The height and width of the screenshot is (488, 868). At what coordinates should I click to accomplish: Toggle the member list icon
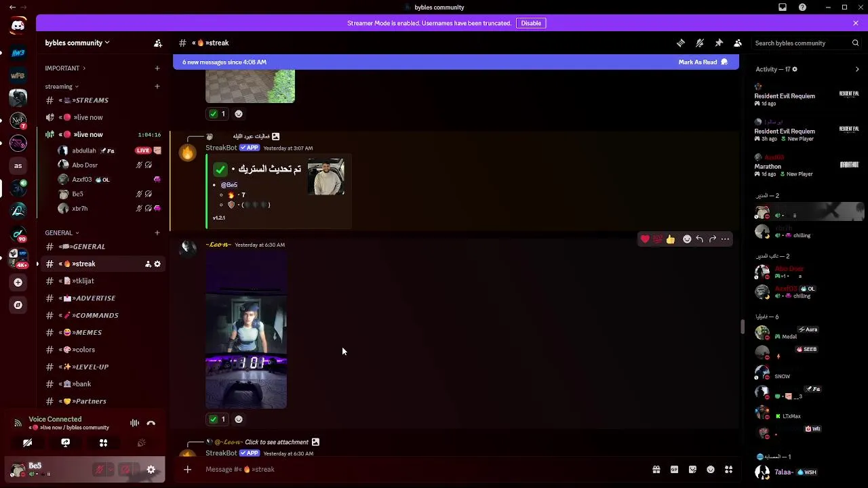coord(738,43)
